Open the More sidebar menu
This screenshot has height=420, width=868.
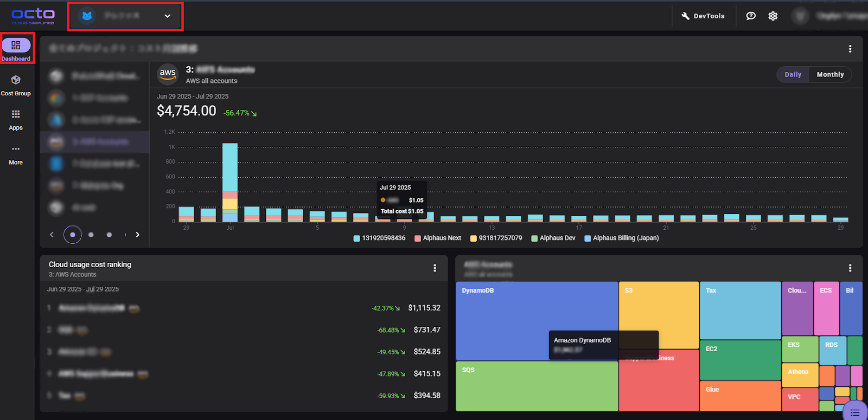16,155
